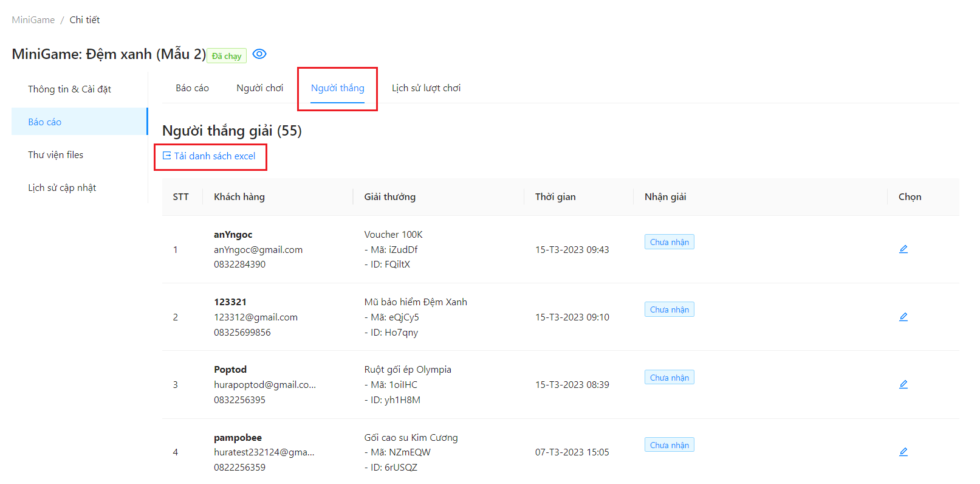Click edit pencil icon for anYngoc row

tap(903, 249)
